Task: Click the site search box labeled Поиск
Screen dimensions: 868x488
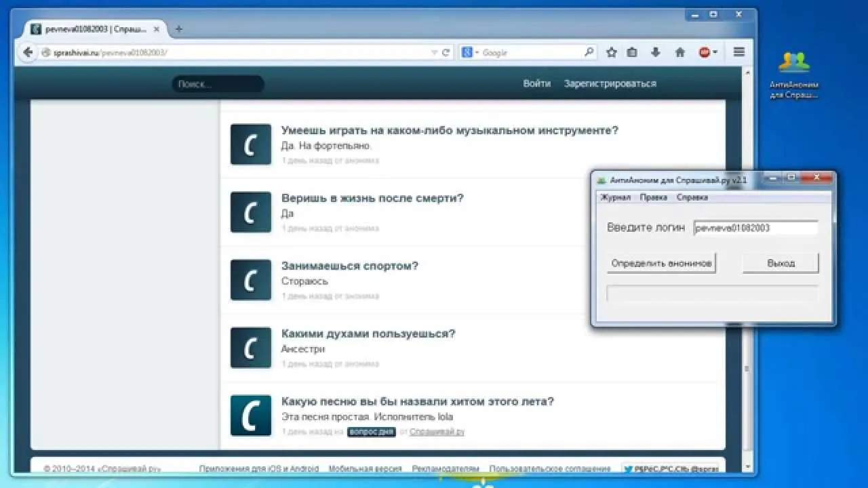Action: 218,84
